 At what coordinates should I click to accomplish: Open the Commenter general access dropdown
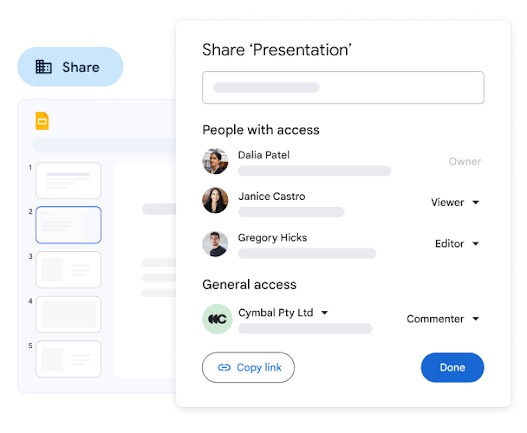point(443,319)
